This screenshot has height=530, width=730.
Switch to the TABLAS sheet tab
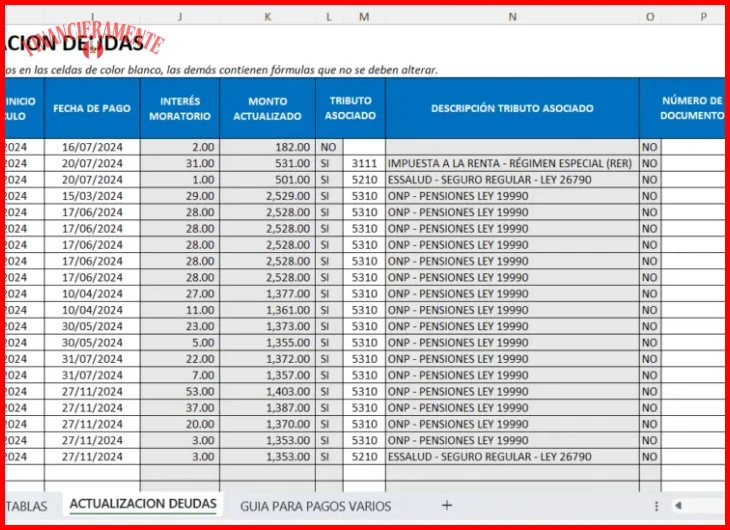pyautogui.click(x=27, y=506)
